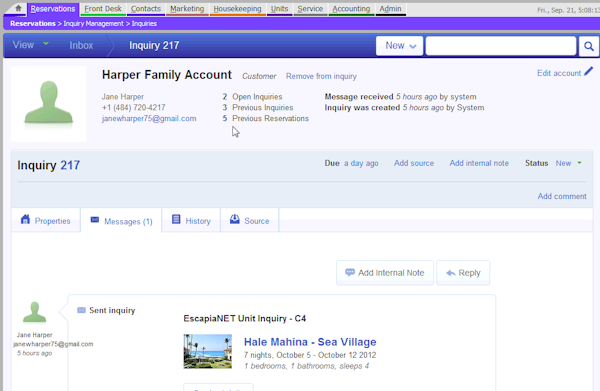Open the View dropdown menu
600x391 pixels.
[x=31, y=45]
